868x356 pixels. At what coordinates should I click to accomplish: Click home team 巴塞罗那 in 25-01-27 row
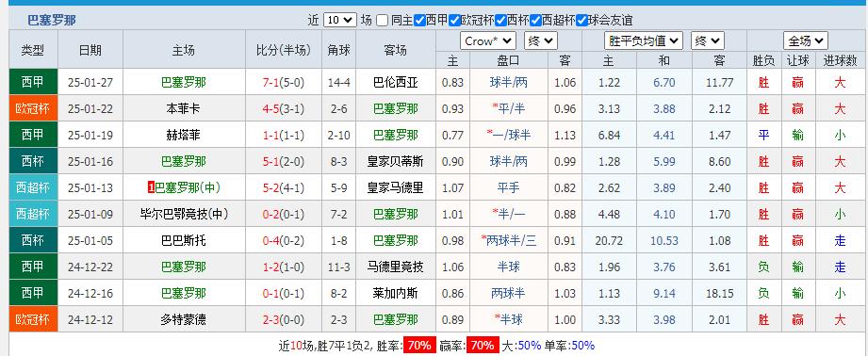(184, 82)
